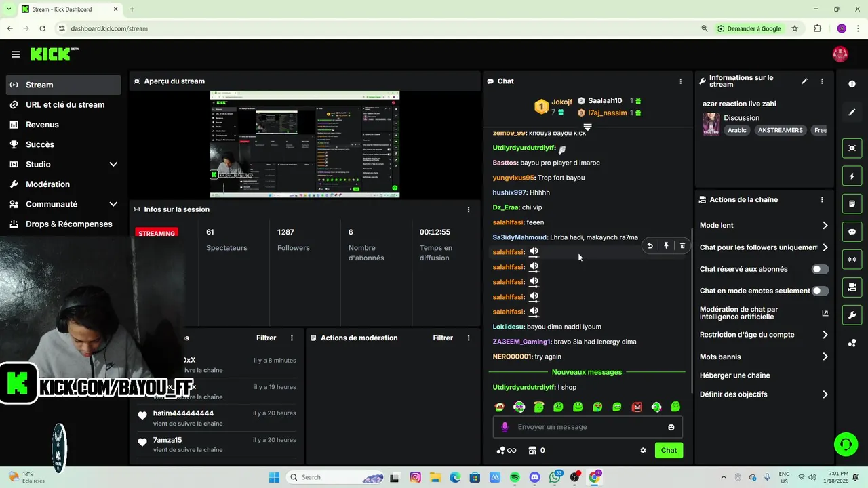Screen dimensions: 868x488
Task: Collapse the chat leaderboard header
Action: point(588,127)
